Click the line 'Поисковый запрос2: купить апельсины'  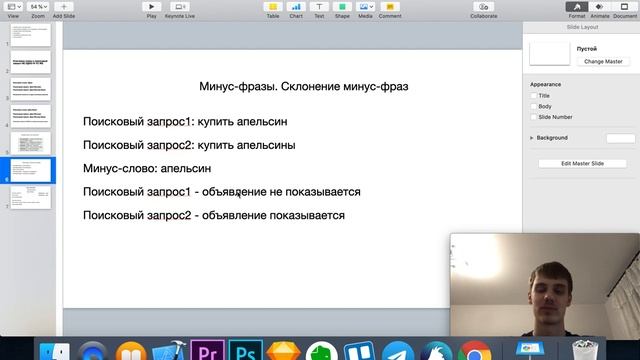pyautogui.click(x=189, y=145)
